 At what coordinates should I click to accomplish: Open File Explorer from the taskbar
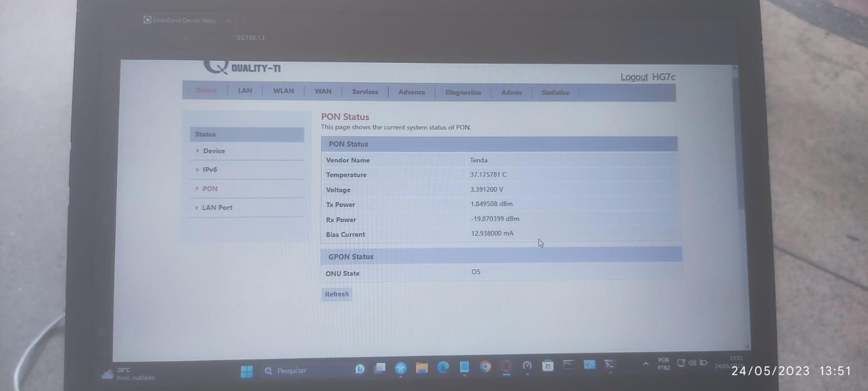[x=422, y=368]
